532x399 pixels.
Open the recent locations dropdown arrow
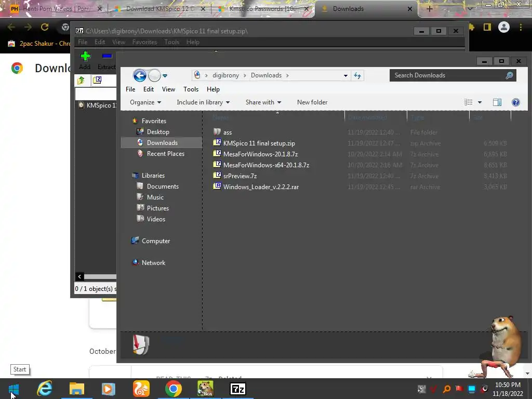tap(165, 76)
